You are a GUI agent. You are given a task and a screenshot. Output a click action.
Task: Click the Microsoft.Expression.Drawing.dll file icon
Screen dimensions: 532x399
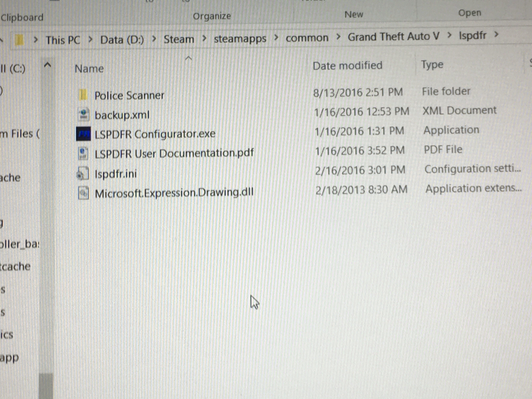point(84,193)
